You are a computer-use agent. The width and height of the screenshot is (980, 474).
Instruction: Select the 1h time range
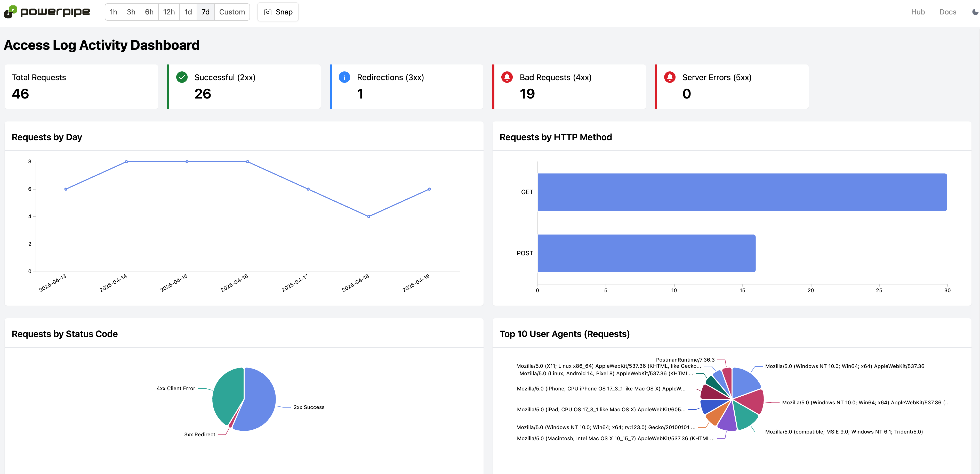pyautogui.click(x=113, y=12)
